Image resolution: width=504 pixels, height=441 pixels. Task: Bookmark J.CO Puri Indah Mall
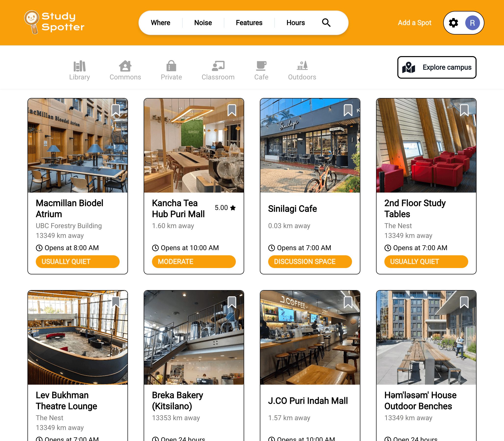click(x=348, y=302)
